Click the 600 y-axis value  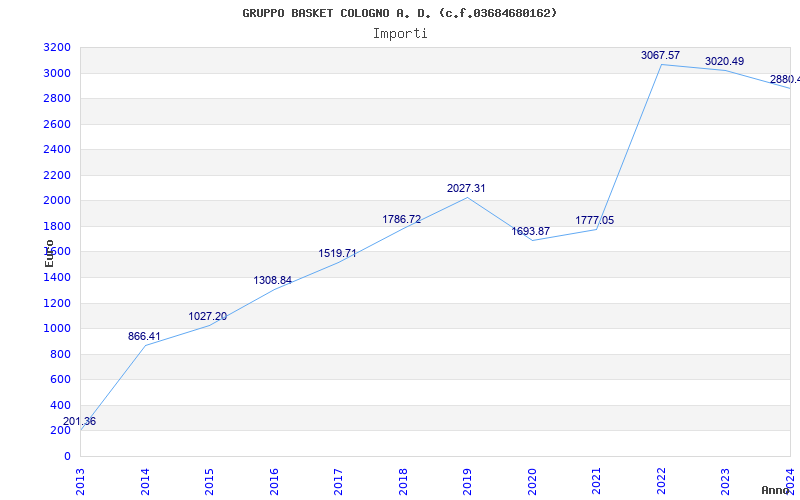60,380
